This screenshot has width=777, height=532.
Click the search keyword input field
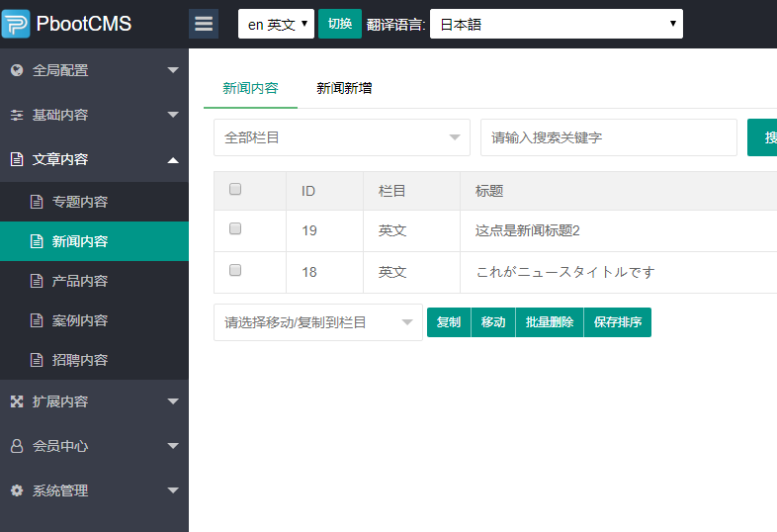(608, 137)
